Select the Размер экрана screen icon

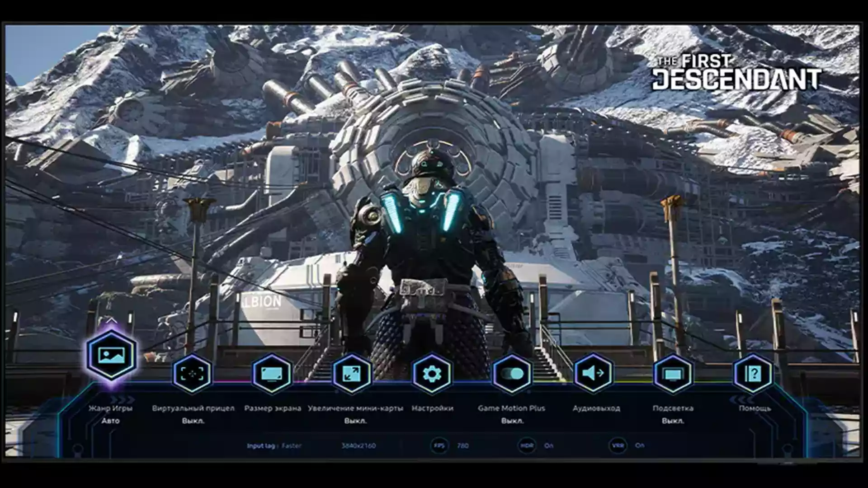[272, 374]
